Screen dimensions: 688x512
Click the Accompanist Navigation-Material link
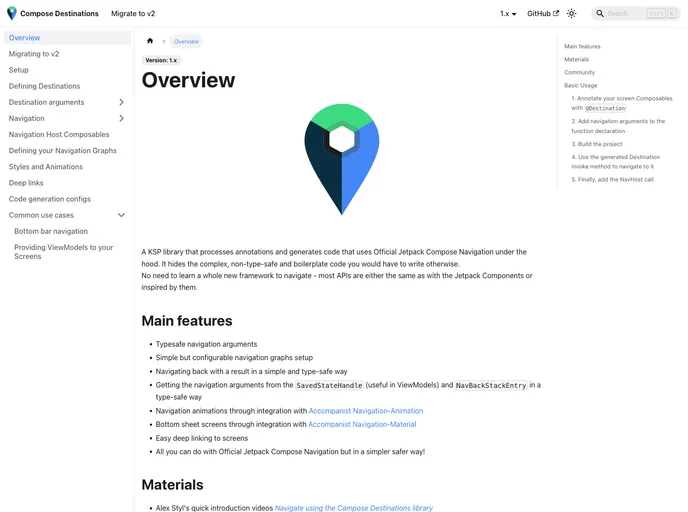[x=362, y=424]
